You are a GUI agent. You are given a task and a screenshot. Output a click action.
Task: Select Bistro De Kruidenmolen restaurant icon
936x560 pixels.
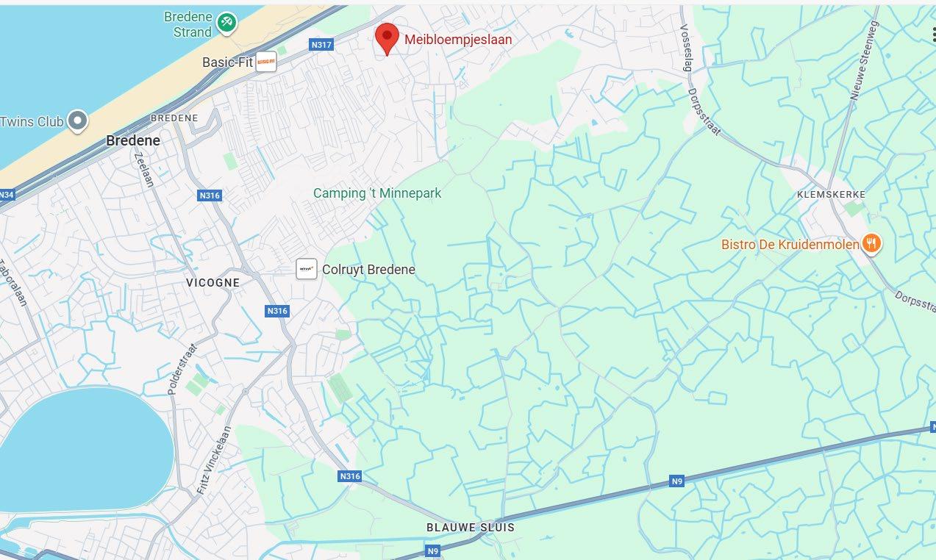click(871, 243)
